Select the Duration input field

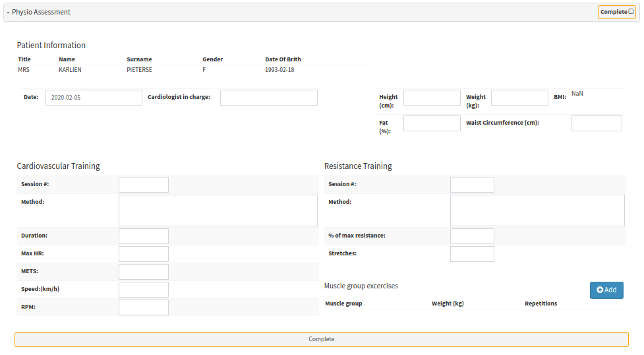pos(143,236)
